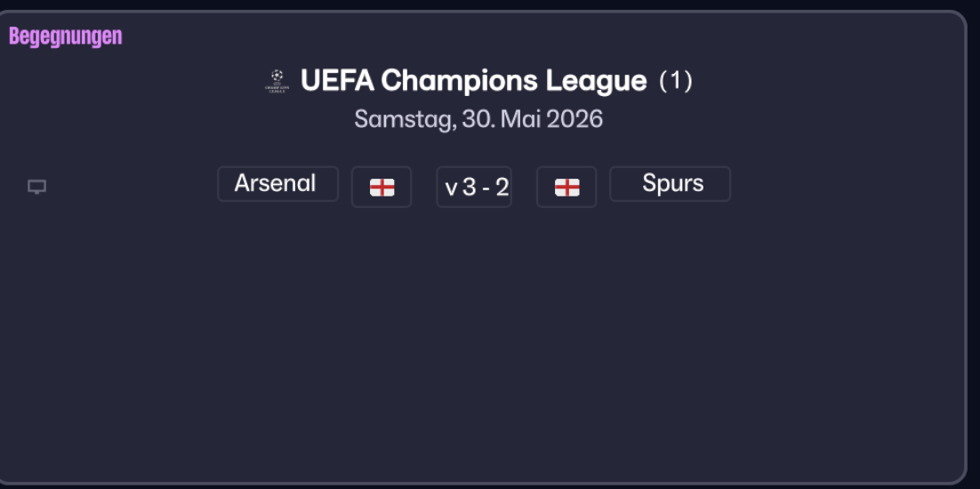Viewport: 980px width, 489px height.
Task: Select the Spurs team button
Action: coord(670,184)
